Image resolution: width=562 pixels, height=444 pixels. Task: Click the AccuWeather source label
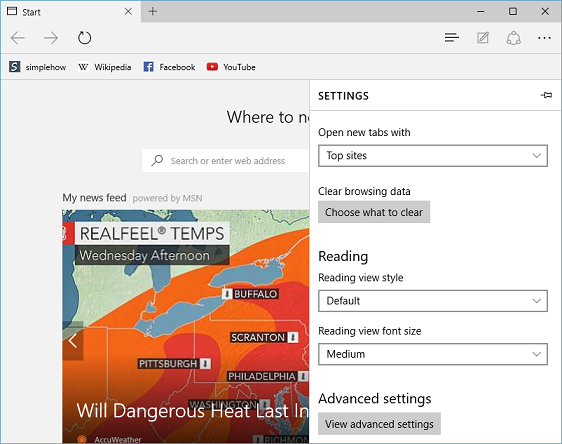(118, 439)
